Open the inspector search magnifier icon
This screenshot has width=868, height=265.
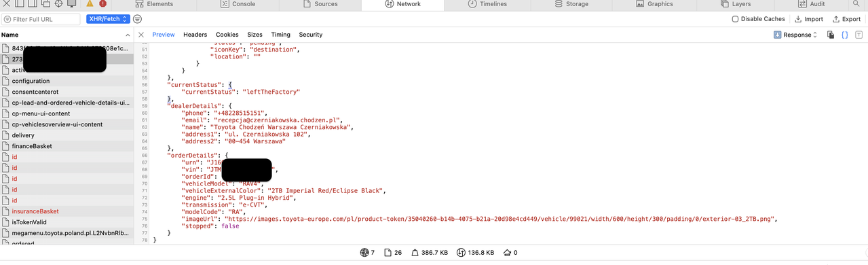(856, 3)
